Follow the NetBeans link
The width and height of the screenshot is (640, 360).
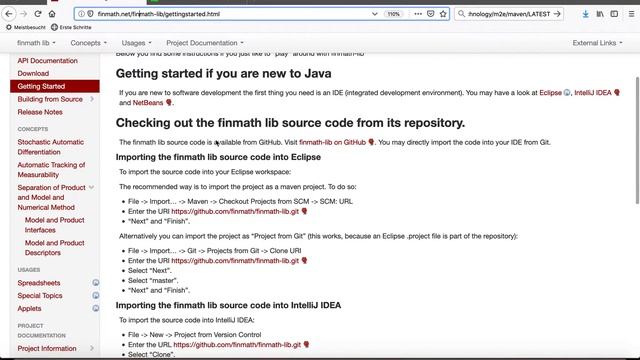[x=148, y=102]
